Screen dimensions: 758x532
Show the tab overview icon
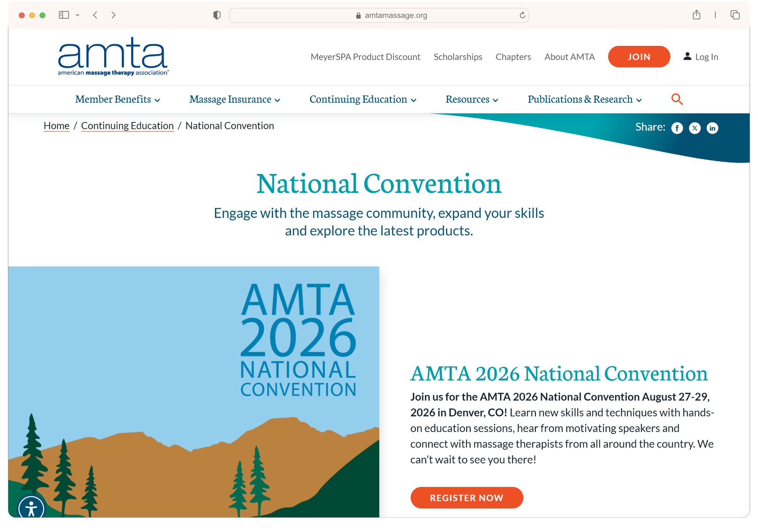point(735,15)
